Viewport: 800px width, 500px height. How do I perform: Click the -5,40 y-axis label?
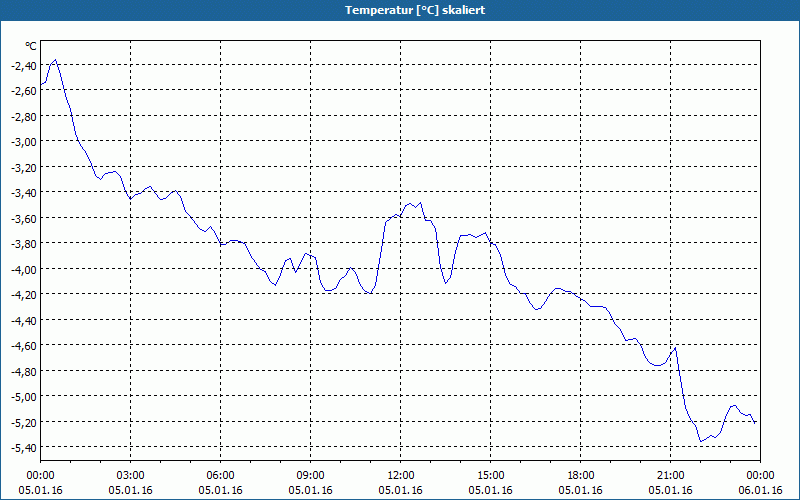[x=23, y=447]
